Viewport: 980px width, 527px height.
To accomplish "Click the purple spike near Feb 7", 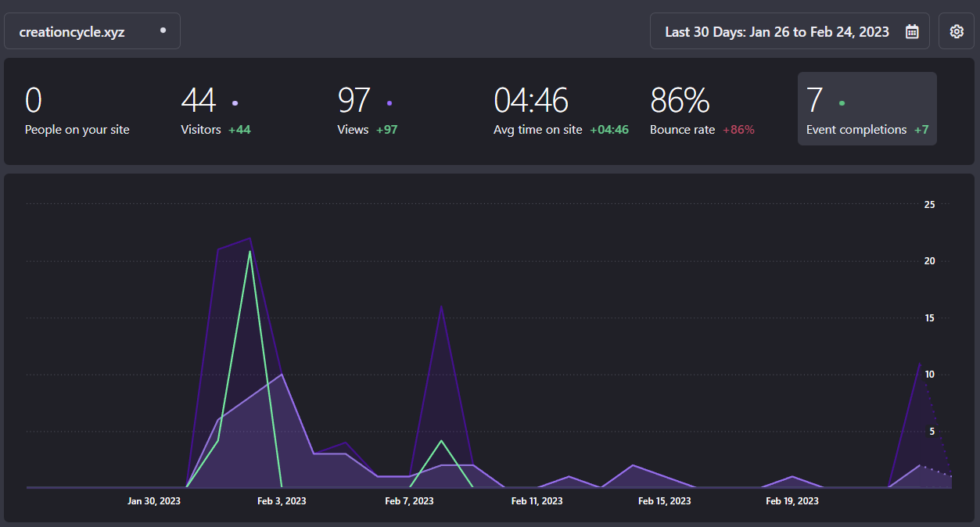I will point(441,307).
